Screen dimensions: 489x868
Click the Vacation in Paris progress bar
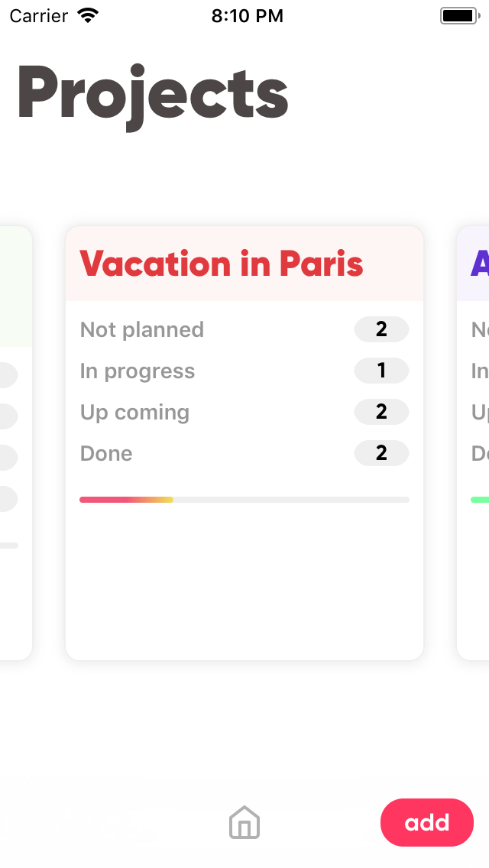[x=244, y=500]
